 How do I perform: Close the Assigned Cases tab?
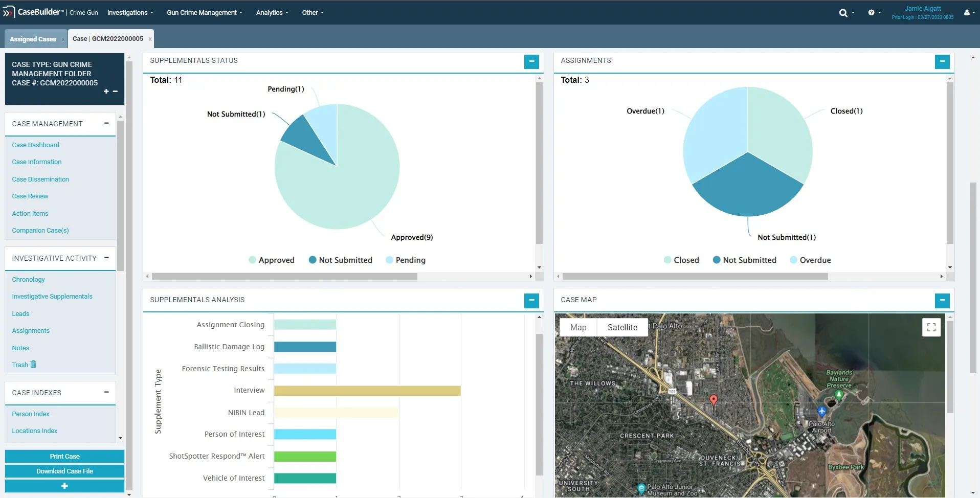[63, 39]
